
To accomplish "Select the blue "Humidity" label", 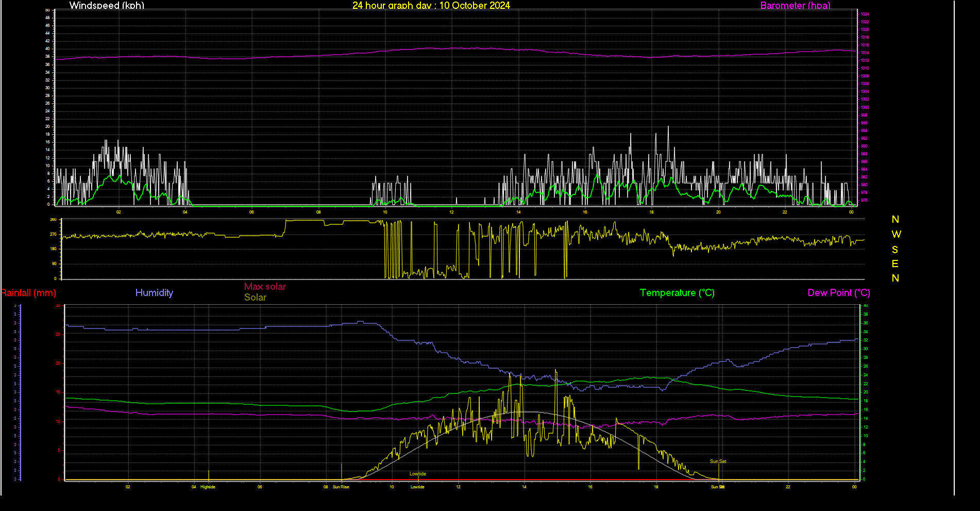I will coord(154,293).
